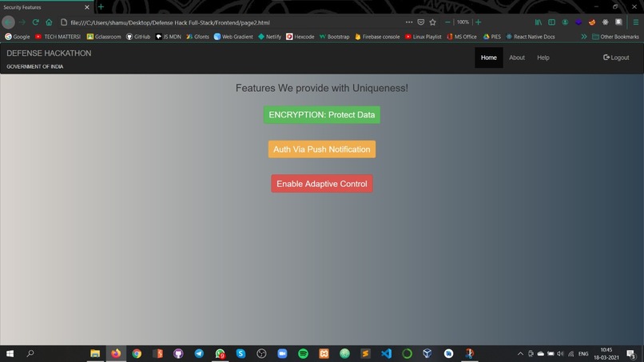Image resolution: width=644 pixels, height=362 pixels.
Task: Click the back navigation arrow
Action: point(8,22)
